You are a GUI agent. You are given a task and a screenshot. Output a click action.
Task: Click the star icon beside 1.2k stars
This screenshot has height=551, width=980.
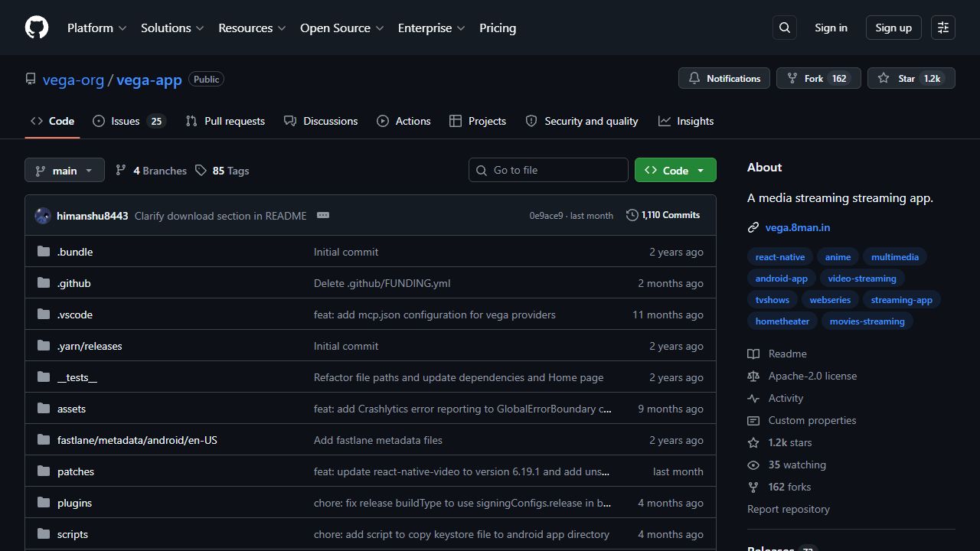click(753, 442)
